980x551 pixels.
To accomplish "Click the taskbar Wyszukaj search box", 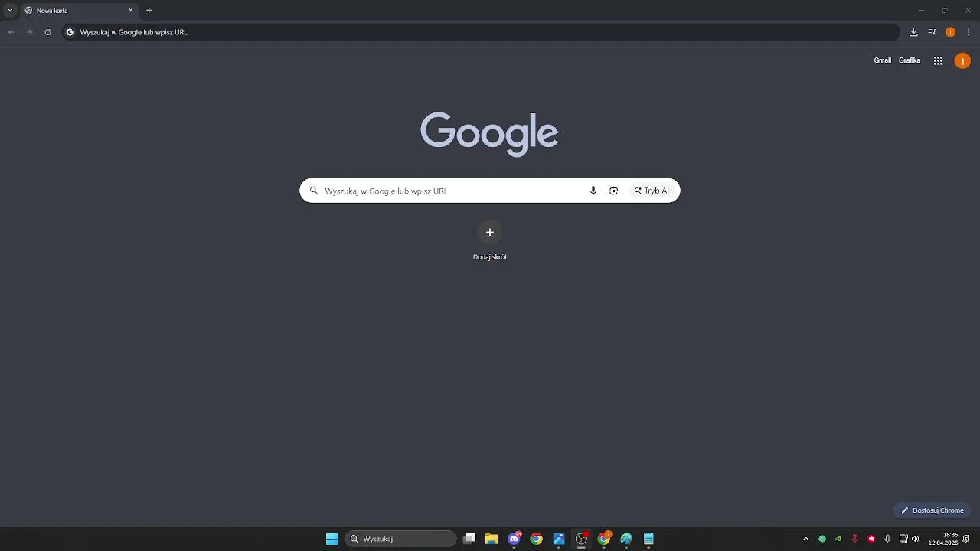I will [401, 539].
